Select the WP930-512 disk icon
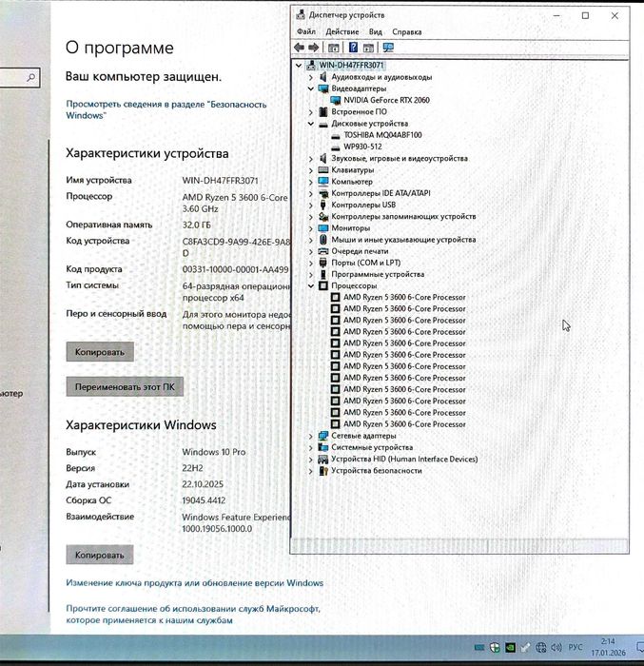Viewport: 644px width, 666px height. pos(336,147)
